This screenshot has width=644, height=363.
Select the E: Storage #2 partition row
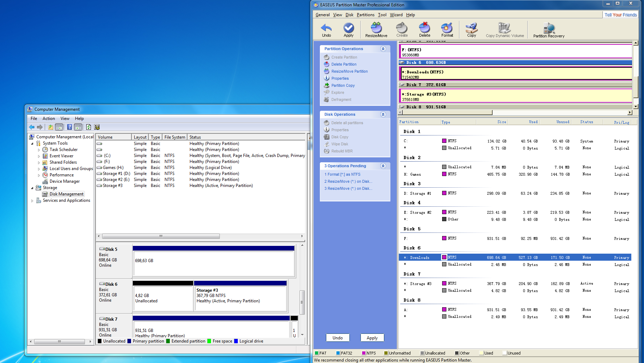(515, 212)
